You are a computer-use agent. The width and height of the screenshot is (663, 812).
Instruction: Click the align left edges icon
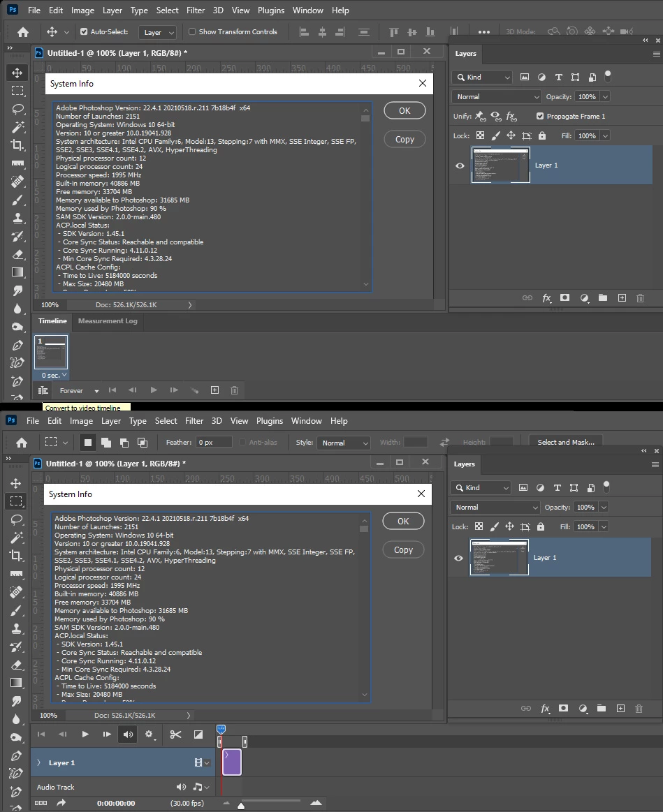coord(305,32)
